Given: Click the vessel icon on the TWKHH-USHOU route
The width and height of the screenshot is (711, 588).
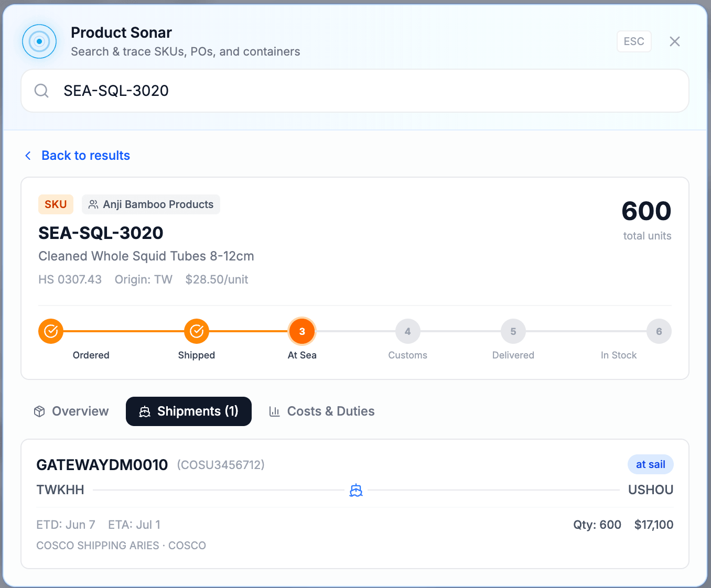Looking at the screenshot, I should click(355, 490).
